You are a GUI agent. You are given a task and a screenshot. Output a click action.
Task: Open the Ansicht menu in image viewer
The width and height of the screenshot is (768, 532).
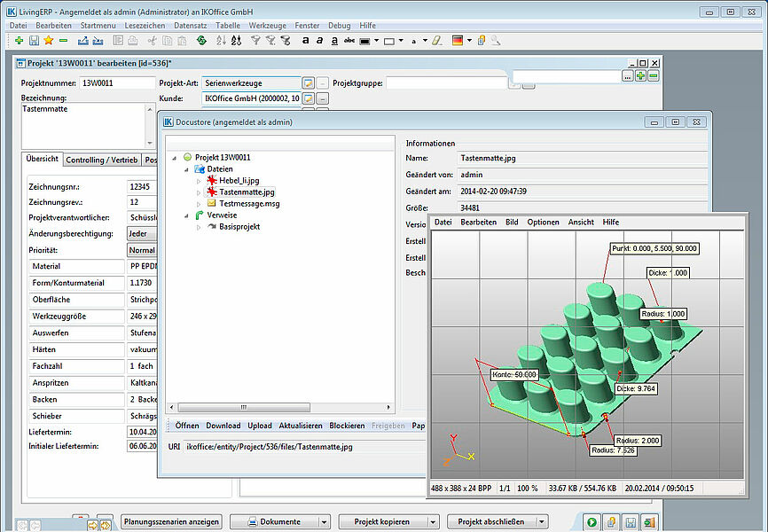point(581,222)
